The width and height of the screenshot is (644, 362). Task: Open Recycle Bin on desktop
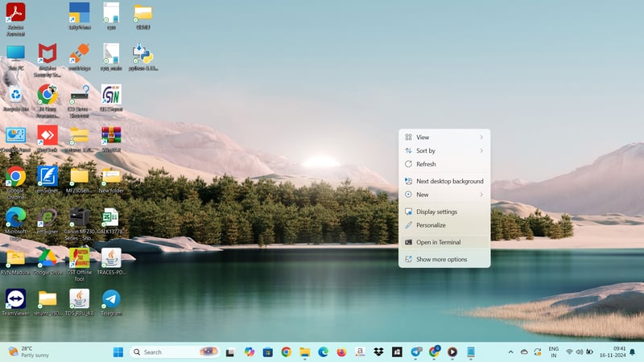(15, 96)
